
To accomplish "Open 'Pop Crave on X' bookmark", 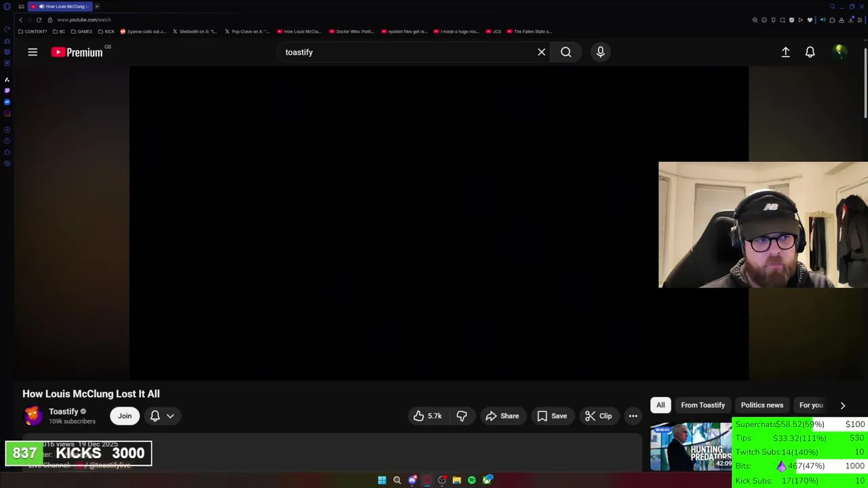I will tap(248, 31).
